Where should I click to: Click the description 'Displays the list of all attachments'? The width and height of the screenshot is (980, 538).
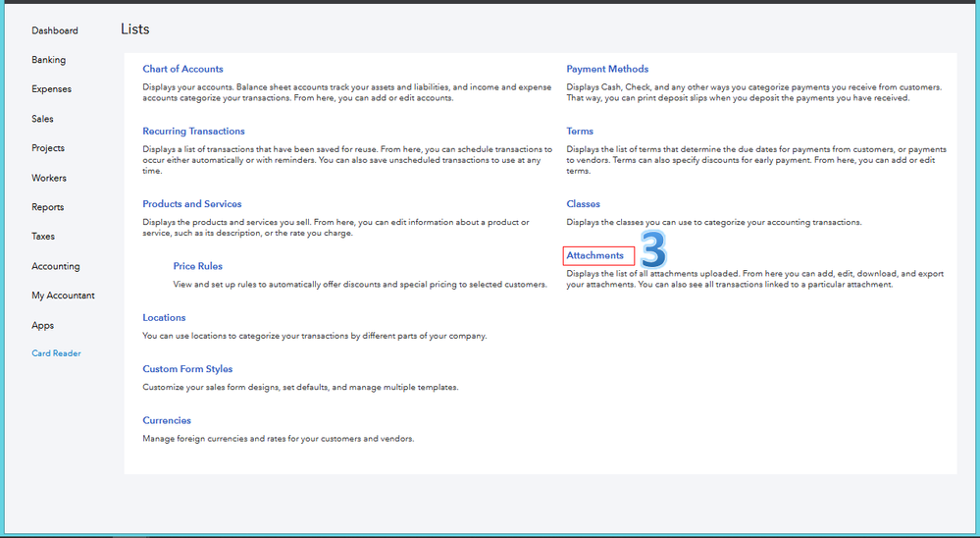tap(755, 279)
